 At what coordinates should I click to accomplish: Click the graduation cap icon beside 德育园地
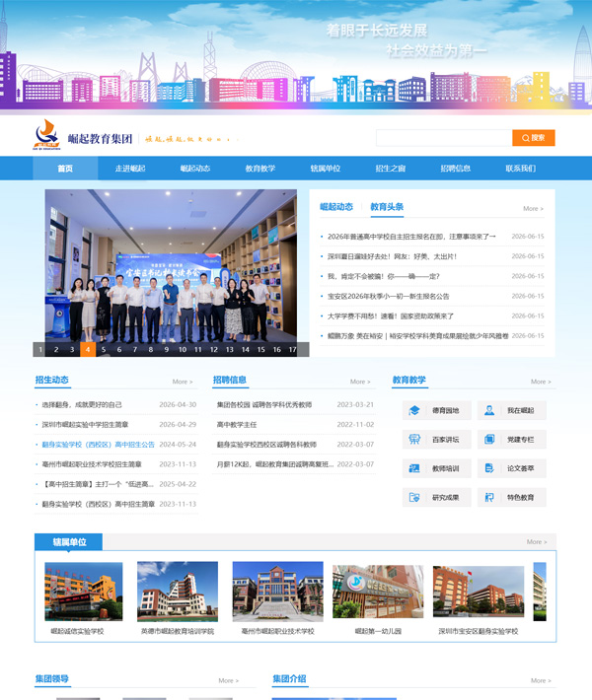tap(414, 410)
